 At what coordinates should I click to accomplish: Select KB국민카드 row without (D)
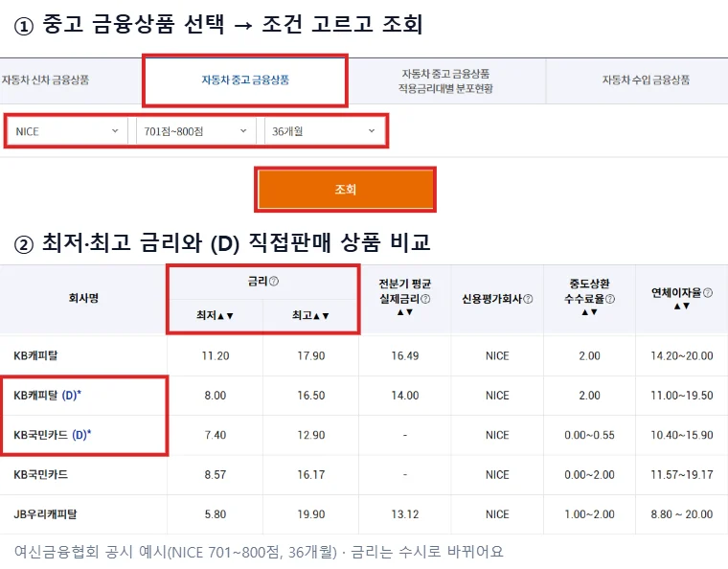click(x=364, y=475)
